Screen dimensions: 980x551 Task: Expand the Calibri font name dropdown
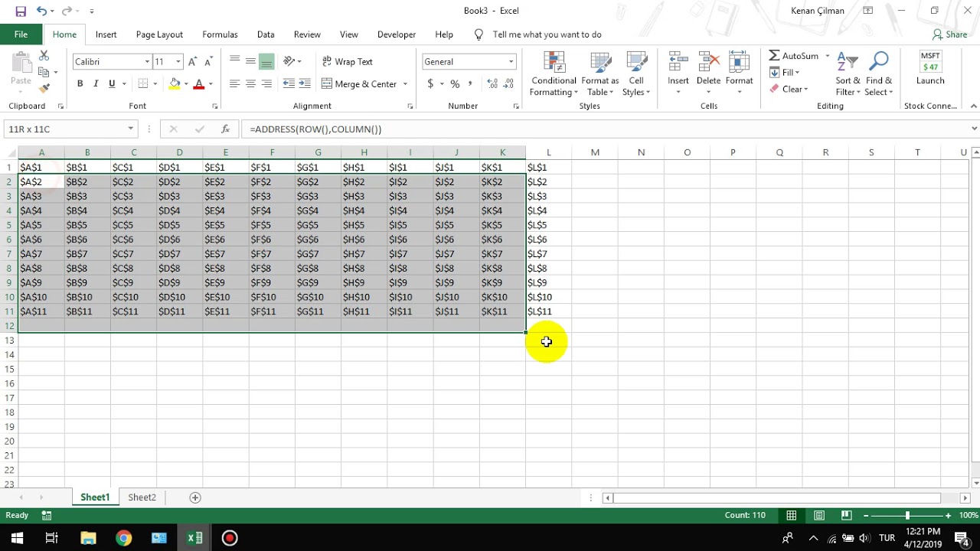pyautogui.click(x=147, y=61)
